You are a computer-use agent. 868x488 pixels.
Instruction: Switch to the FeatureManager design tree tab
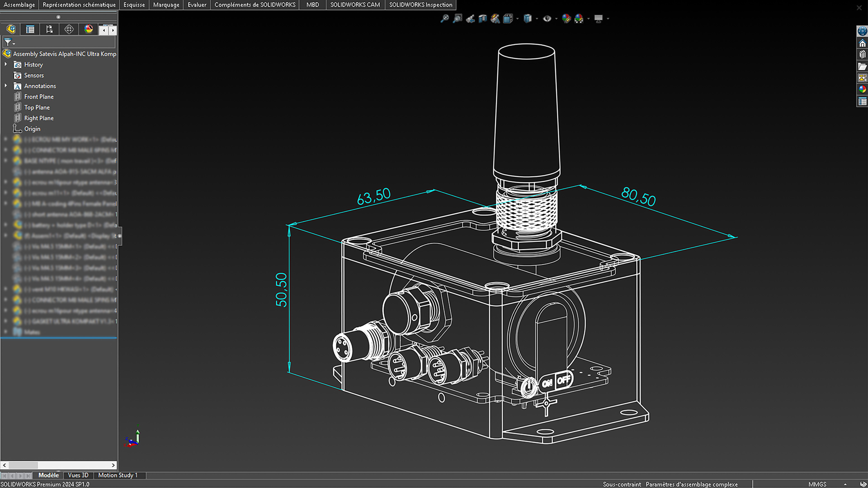point(11,29)
